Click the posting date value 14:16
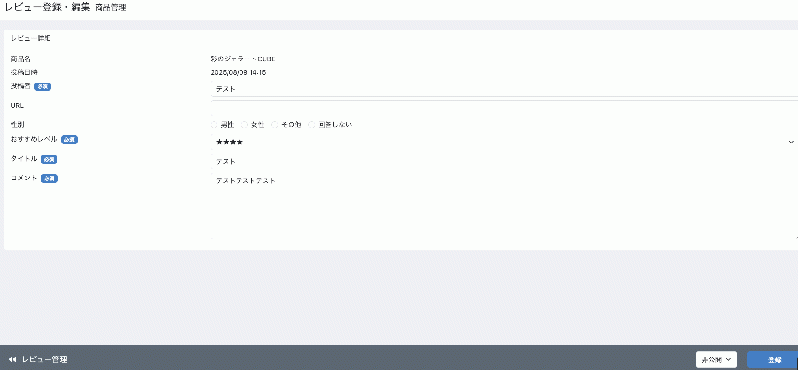Image resolution: width=798 pixels, height=370 pixels. 238,73
